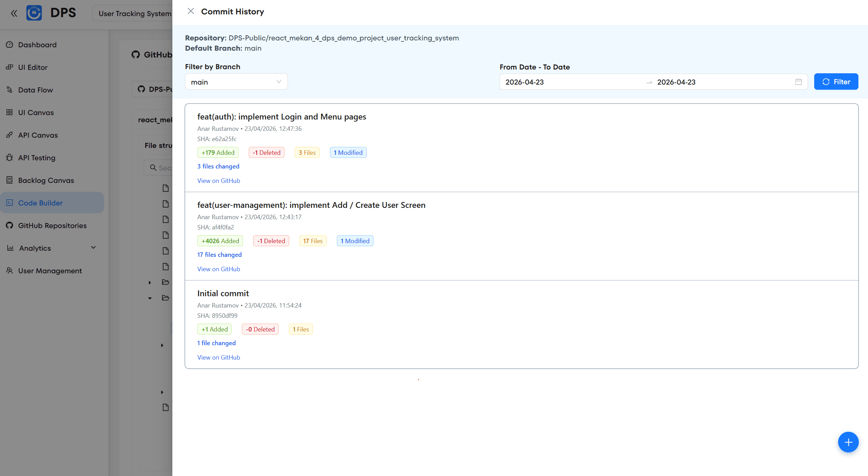Click the API Testing bug icon
Image resolution: width=868 pixels, height=476 pixels.
click(x=10, y=158)
